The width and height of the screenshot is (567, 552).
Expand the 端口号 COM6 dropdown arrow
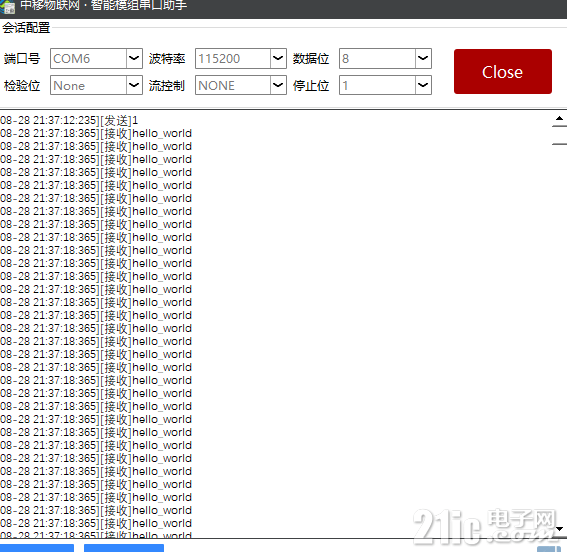(x=134, y=59)
